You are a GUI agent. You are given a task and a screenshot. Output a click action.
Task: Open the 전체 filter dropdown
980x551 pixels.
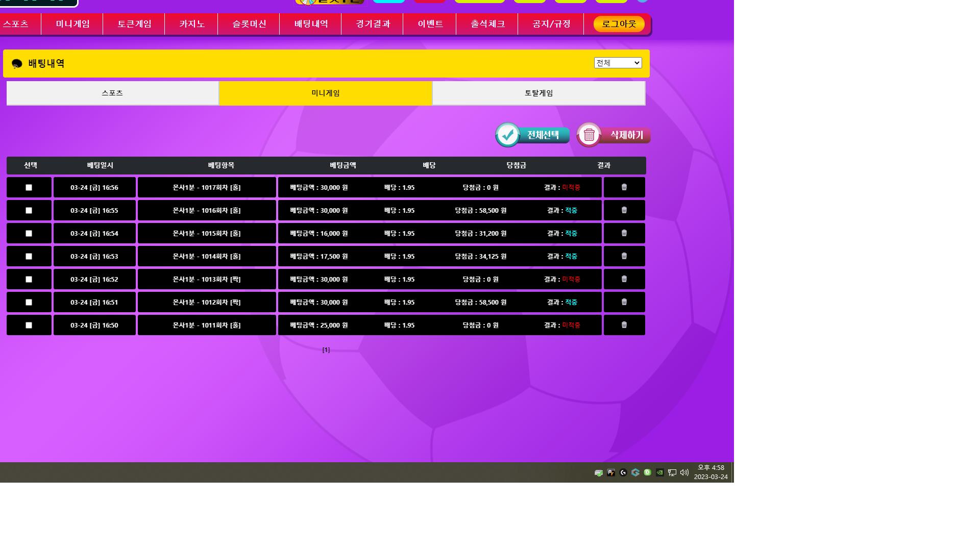point(618,63)
